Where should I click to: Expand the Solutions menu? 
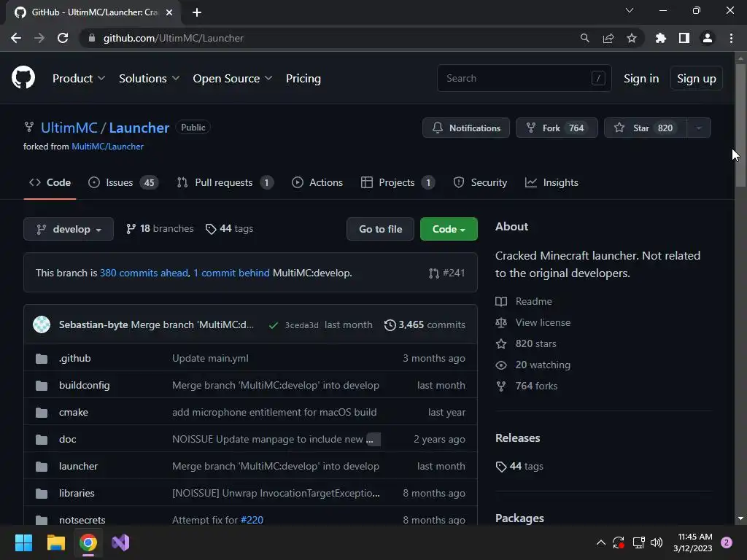pyautogui.click(x=149, y=78)
